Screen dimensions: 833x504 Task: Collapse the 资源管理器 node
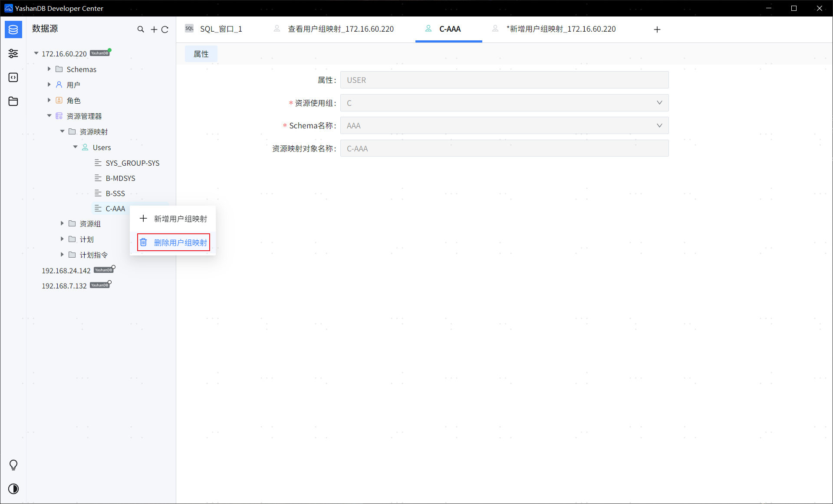(x=49, y=116)
